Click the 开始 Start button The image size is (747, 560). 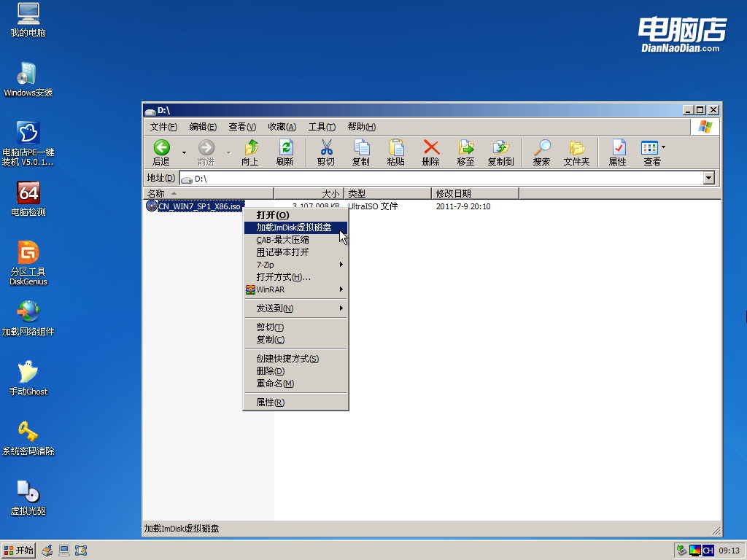[18, 550]
